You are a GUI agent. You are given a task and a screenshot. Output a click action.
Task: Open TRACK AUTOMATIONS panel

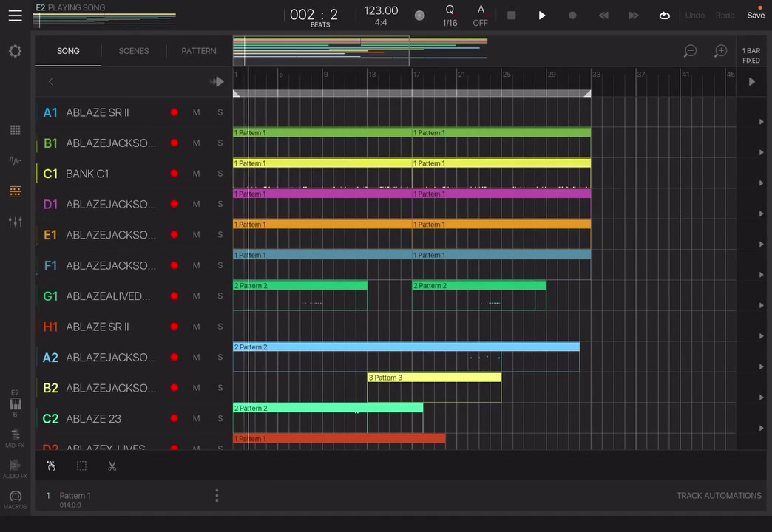coord(719,496)
